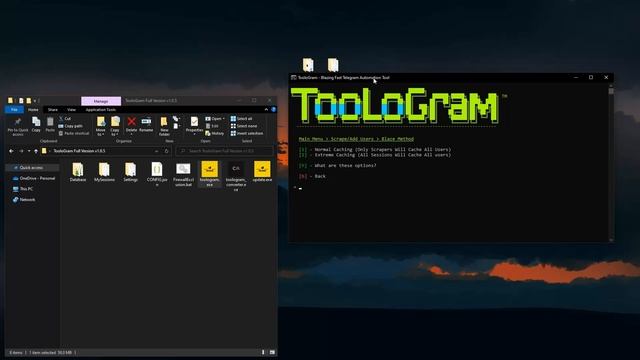Select the Database folder
The image size is (640, 360).
tap(78, 172)
